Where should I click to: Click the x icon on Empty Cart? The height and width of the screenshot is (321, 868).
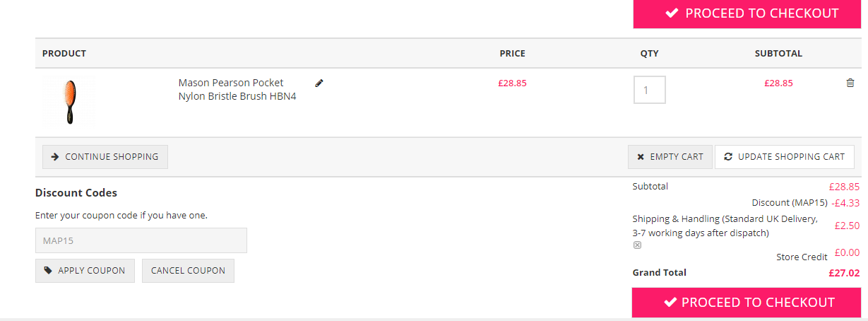(x=641, y=157)
